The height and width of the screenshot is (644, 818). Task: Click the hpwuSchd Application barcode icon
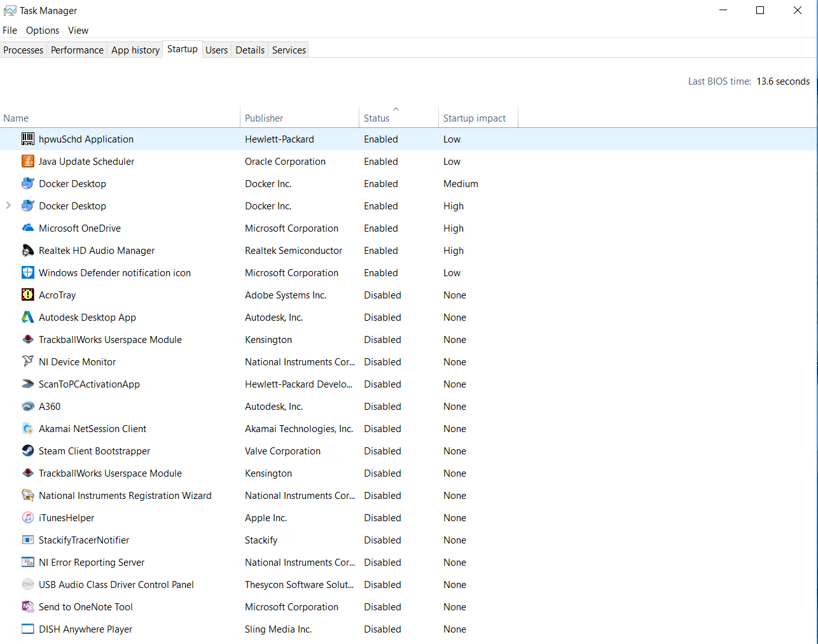pos(28,139)
